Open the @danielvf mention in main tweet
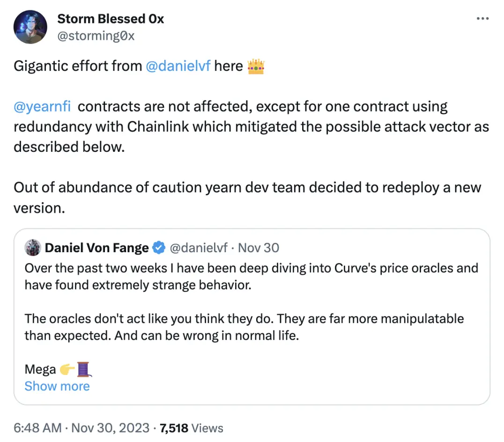The height and width of the screenshot is (442, 504). (x=178, y=66)
